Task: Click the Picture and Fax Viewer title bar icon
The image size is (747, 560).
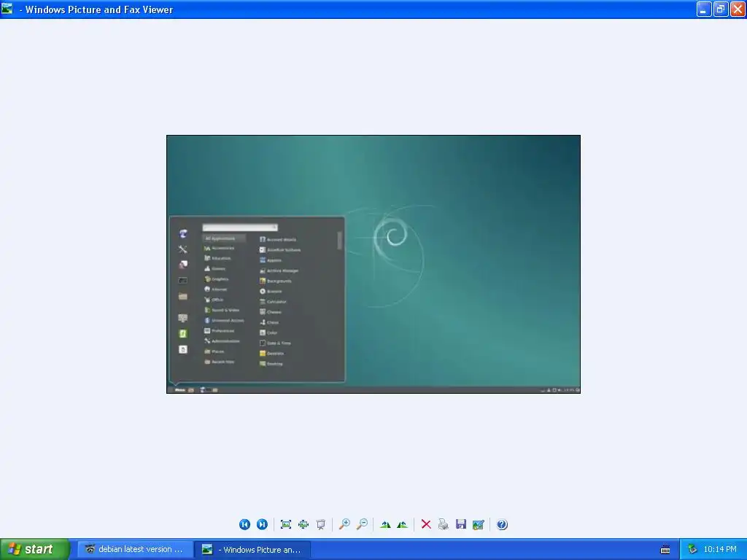Action: coord(7,9)
